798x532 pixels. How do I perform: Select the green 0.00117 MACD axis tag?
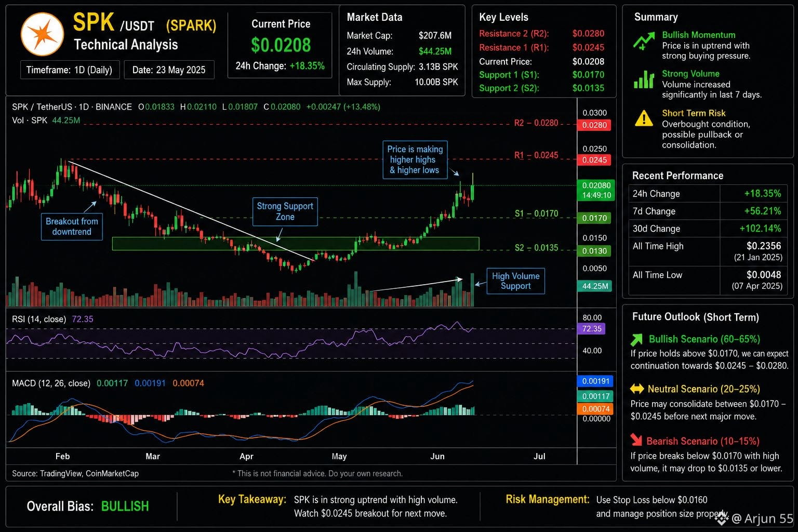595,396
